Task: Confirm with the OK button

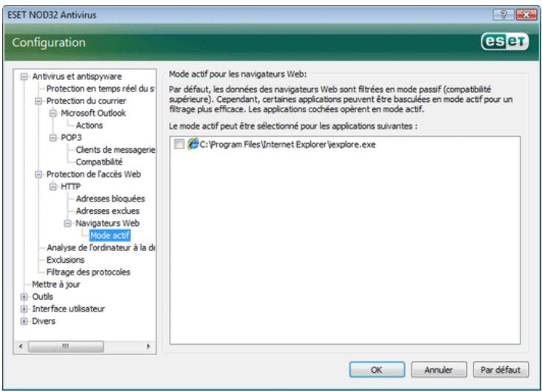Action: (x=377, y=370)
